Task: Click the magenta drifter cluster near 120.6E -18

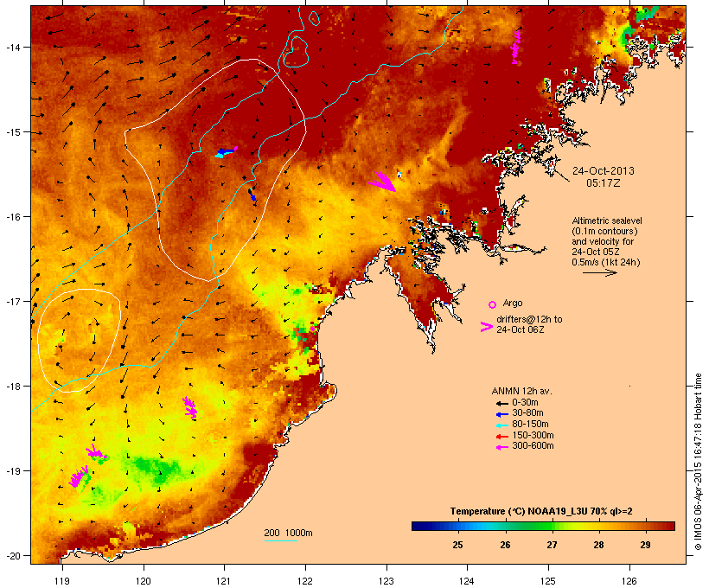Action: click(190, 407)
